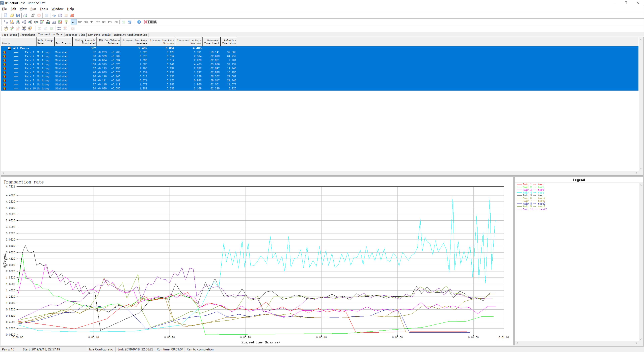
Task: Open the Tools menu
Action: click(x=43, y=9)
